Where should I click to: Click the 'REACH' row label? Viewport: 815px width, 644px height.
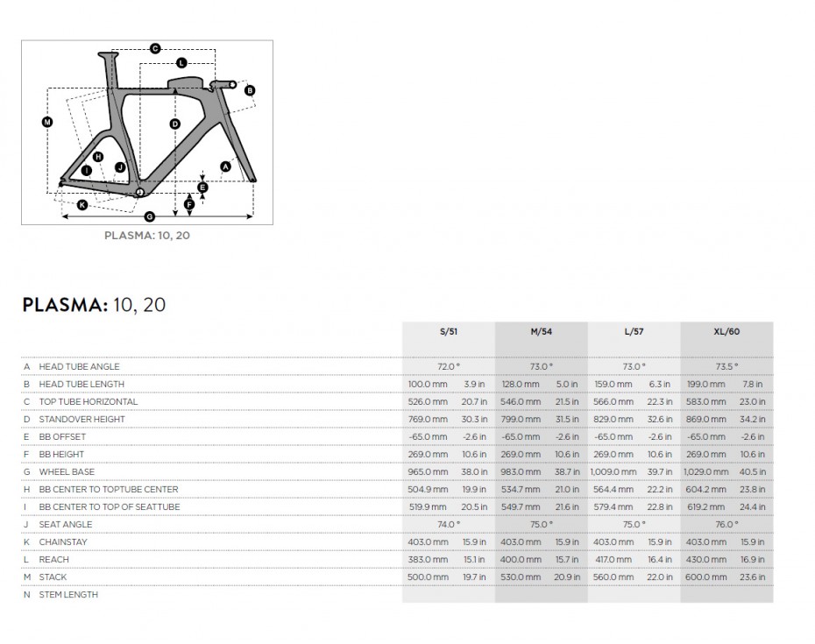click(54, 560)
